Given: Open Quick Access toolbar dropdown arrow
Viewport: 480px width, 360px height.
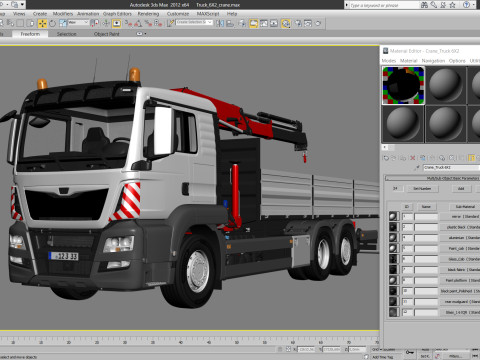Looking at the screenshot, I should point(22,4).
